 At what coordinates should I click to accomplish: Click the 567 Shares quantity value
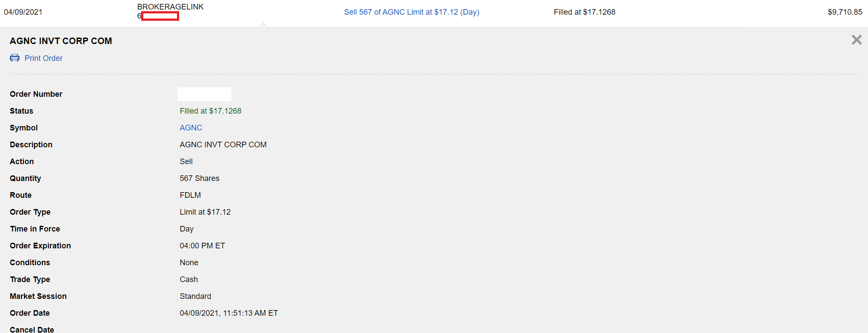click(x=199, y=178)
